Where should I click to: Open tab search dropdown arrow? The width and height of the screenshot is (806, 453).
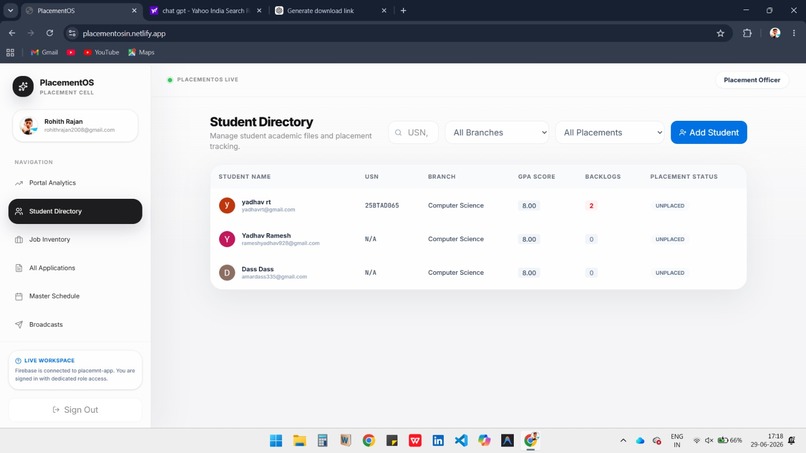click(10, 10)
